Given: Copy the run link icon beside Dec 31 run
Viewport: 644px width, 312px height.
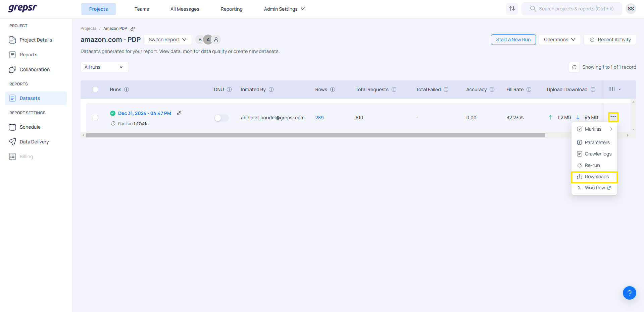Looking at the screenshot, I should 179,113.
